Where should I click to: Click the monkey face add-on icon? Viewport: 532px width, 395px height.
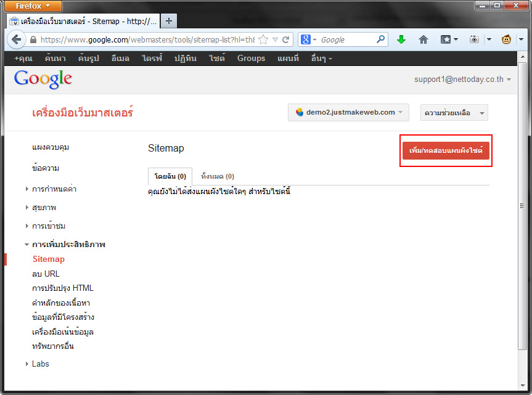click(x=506, y=39)
